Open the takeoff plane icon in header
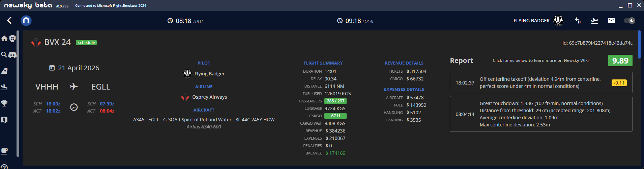Screen dimensions: 644x169 tap(594, 21)
